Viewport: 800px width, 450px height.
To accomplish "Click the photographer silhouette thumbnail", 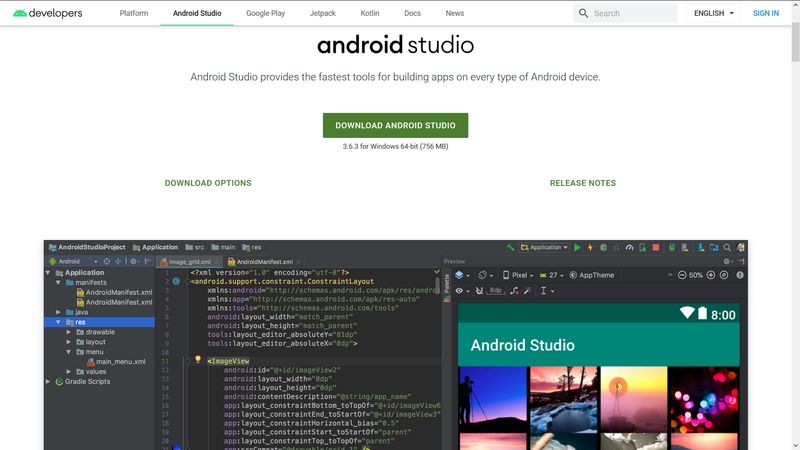I will tap(492, 399).
